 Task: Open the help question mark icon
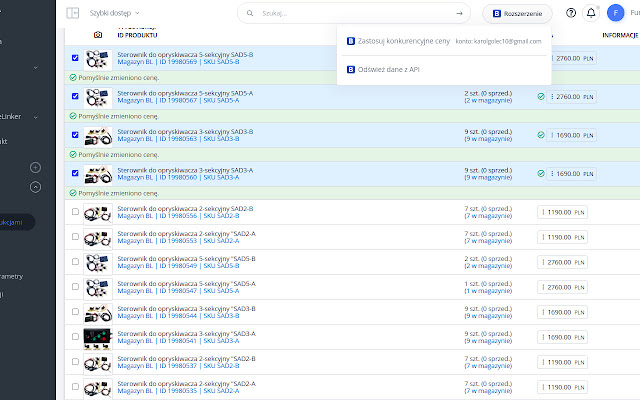571,13
